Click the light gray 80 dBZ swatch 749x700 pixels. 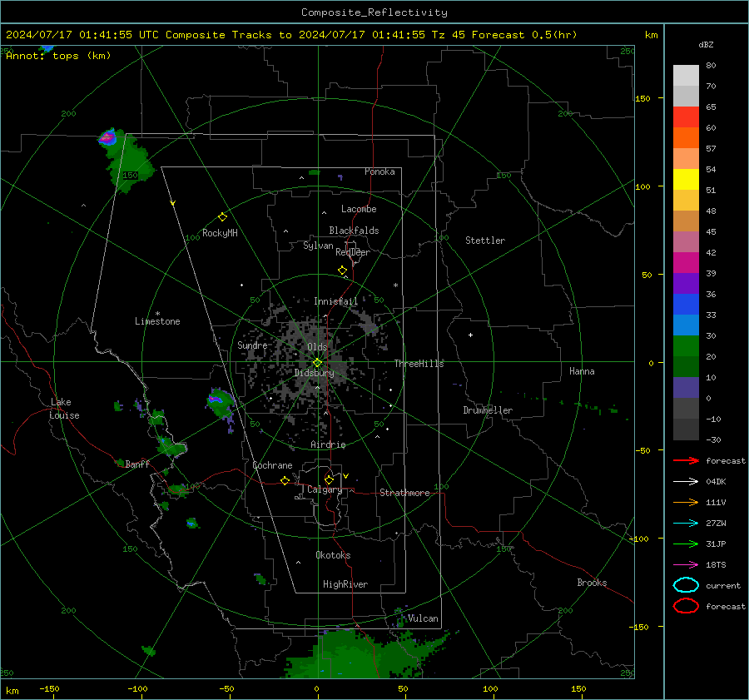pyautogui.click(x=686, y=75)
